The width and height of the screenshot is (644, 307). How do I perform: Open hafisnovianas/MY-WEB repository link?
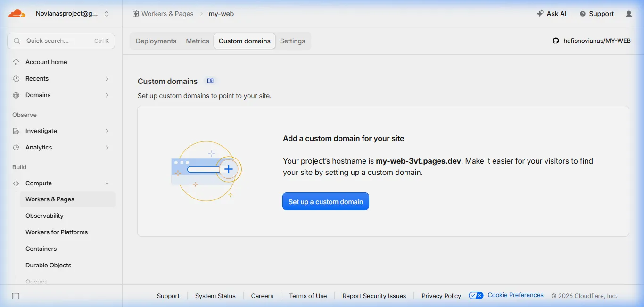597,41
